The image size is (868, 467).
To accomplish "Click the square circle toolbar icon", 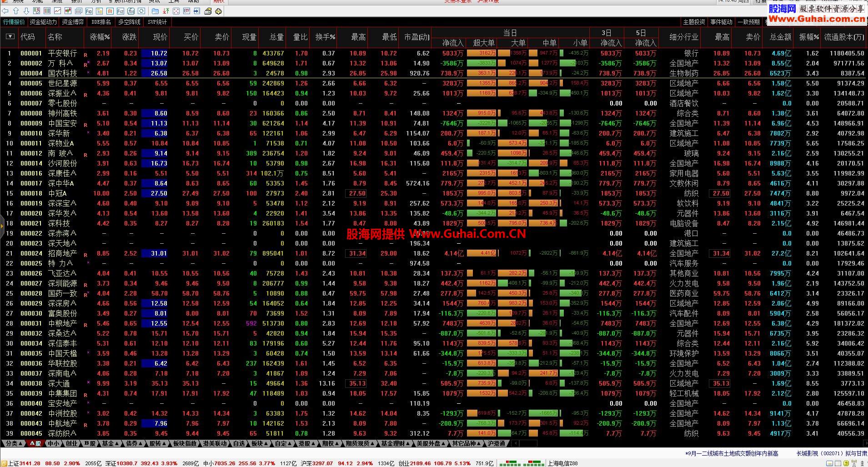I will [141, 11].
